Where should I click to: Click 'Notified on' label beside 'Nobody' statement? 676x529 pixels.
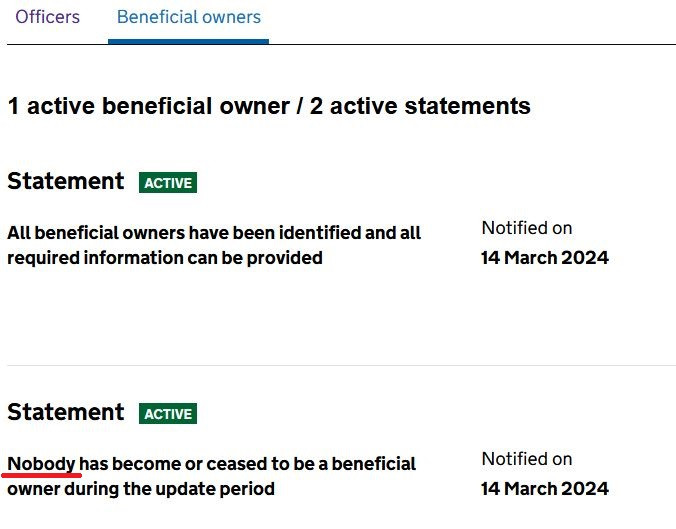click(527, 459)
